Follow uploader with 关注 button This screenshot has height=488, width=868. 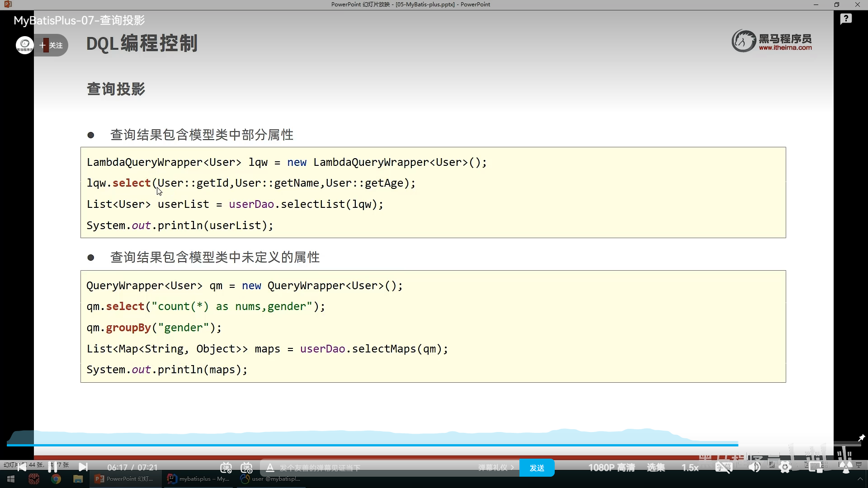point(52,45)
